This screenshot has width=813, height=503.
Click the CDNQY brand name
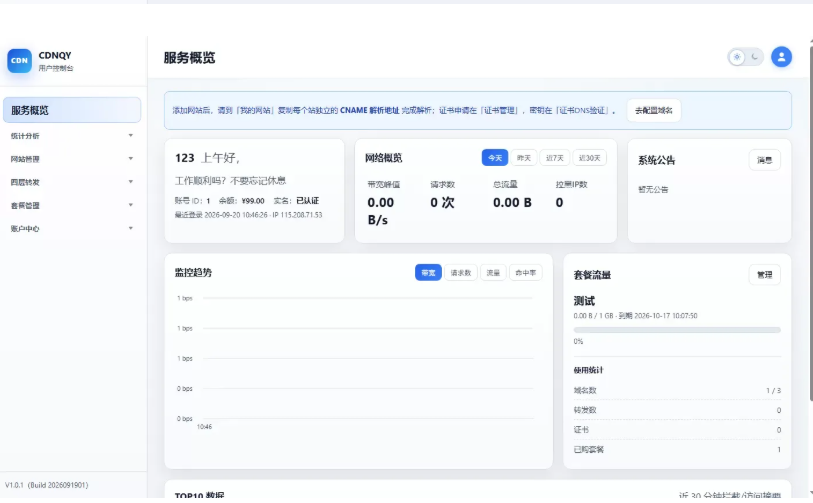coord(54,55)
